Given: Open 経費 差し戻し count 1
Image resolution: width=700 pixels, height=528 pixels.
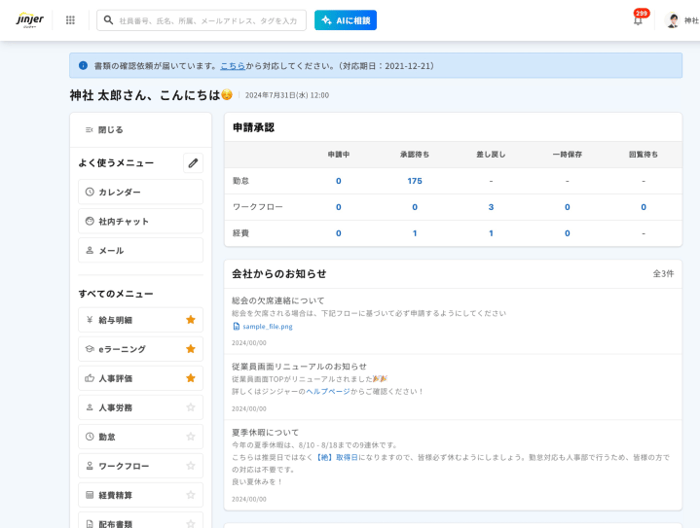Looking at the screenshot, I should (491, 233).
